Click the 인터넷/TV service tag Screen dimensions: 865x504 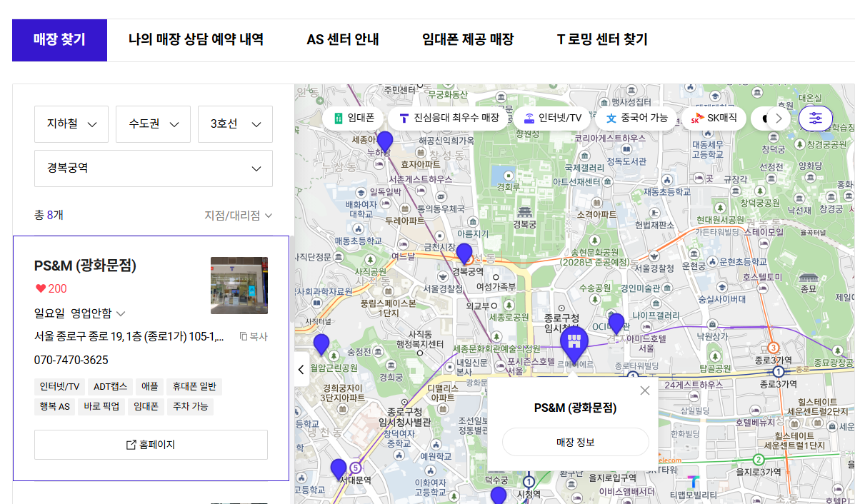pyautogui.click(x=60, y=387)
